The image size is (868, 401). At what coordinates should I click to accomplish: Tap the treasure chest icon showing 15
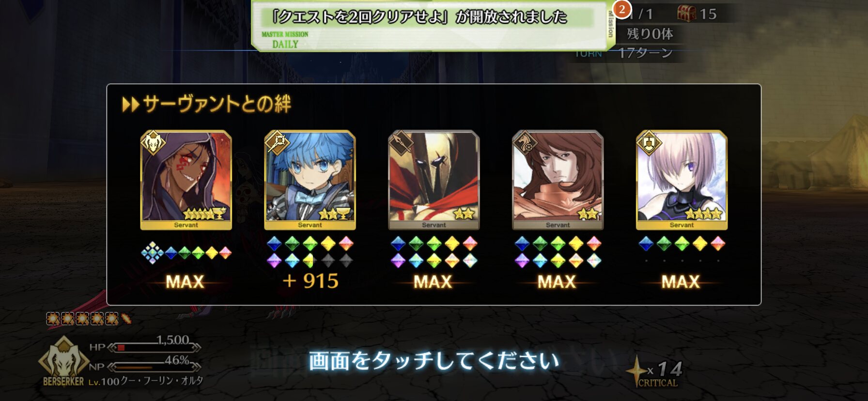coord(686,14)
